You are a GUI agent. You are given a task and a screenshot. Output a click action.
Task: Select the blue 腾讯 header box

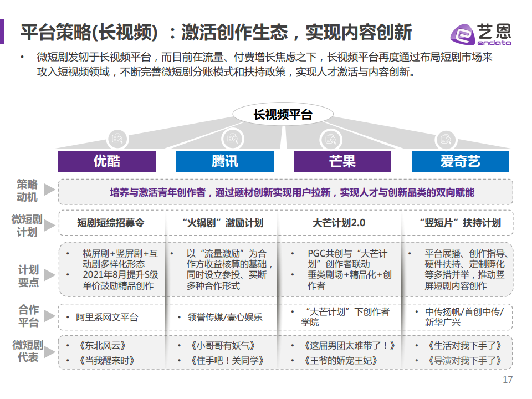pos(225,162)
